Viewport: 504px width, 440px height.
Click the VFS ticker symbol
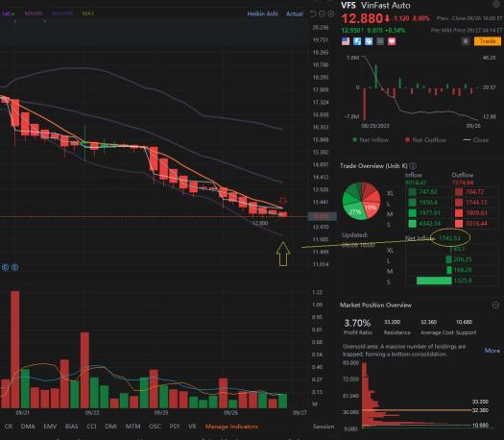[x=348, y=6]
